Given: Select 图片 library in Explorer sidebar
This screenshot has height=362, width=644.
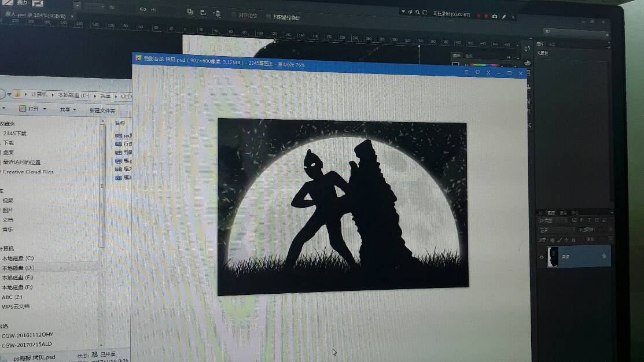Looking at the screenshot, I should point(8,210).
